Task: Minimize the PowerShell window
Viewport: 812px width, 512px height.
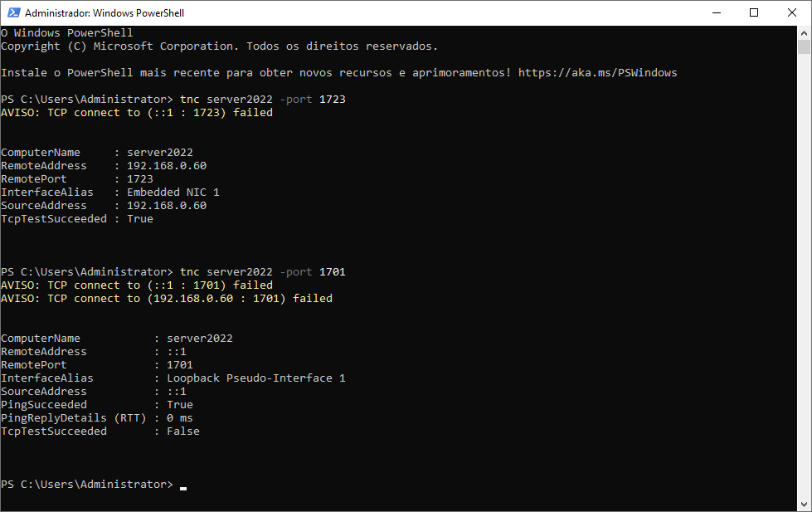Action: click(716, 12)
